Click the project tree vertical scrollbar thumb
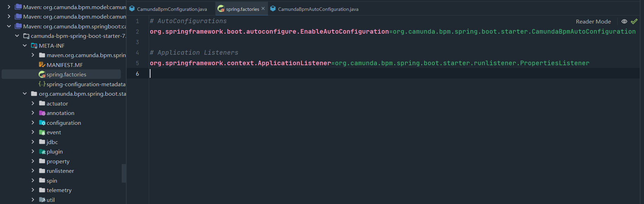The height and width of the screenshot is (204, 644). point(124,173)
